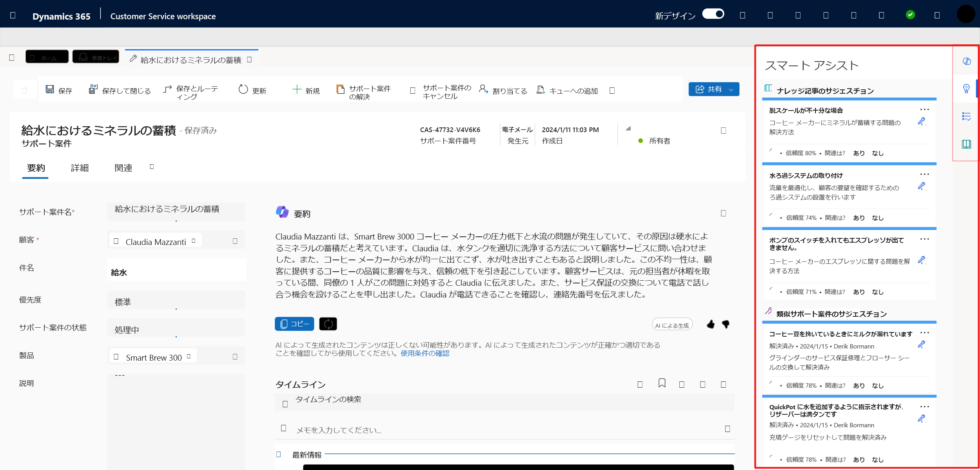The width and height of the screenshot is (980, 470).
Task: Click the タイムラインの検索 search field
Action: click(x=505, y=402)
